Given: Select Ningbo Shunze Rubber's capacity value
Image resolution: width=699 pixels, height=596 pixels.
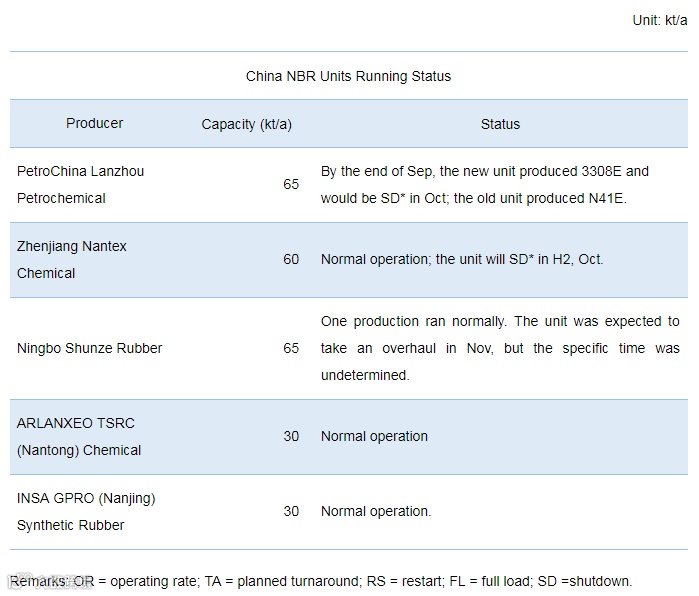Looking at the screenshot, I should click(x=291, y=348).
